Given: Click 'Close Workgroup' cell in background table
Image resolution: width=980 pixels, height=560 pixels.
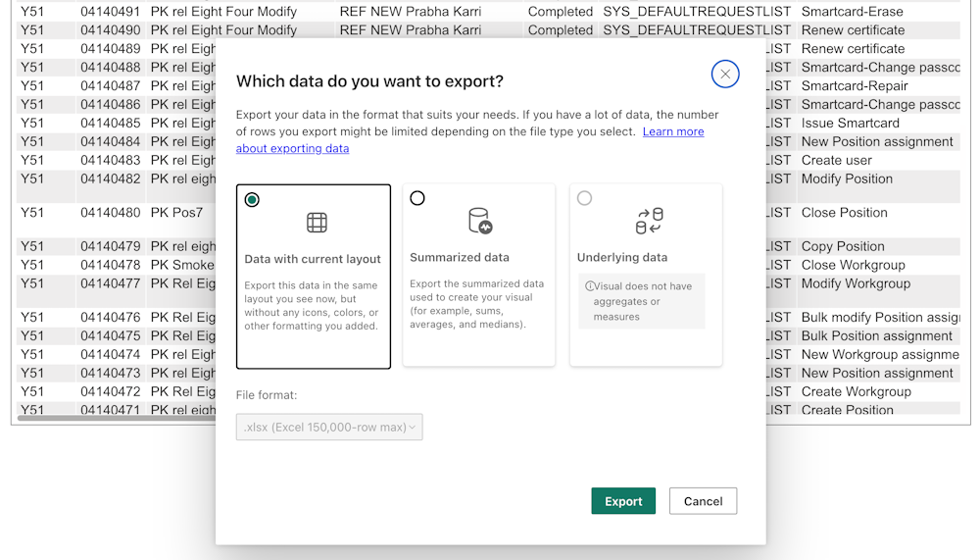Looking at the screenshot, I should tap(854, 265).
